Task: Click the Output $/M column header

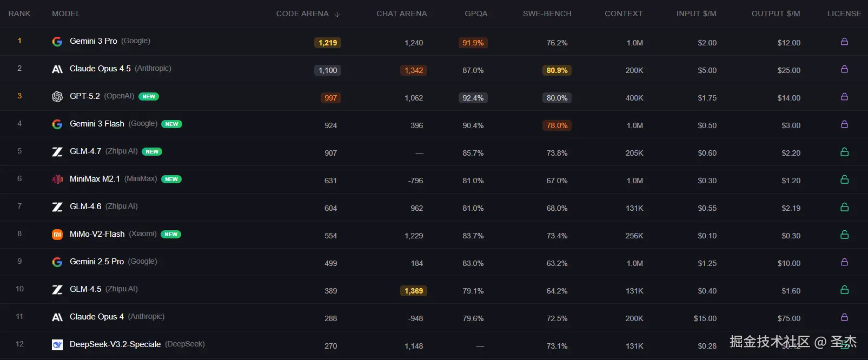Action: click(x=776, y=14)
